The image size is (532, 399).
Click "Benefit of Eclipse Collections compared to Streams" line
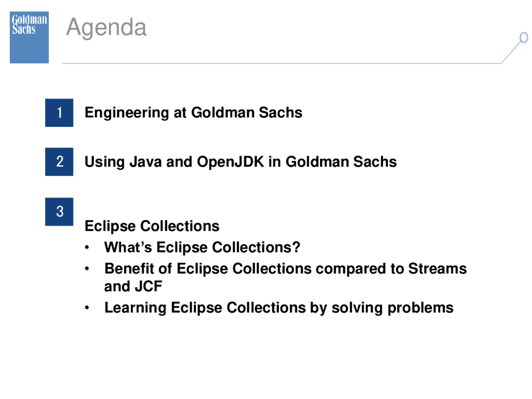coord(285,269)
